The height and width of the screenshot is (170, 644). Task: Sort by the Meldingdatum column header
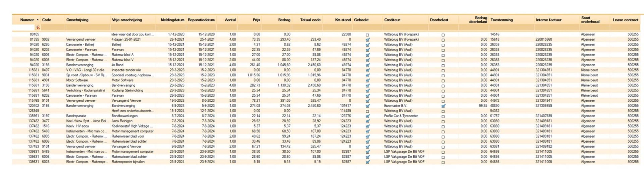[x=172, y=20]
